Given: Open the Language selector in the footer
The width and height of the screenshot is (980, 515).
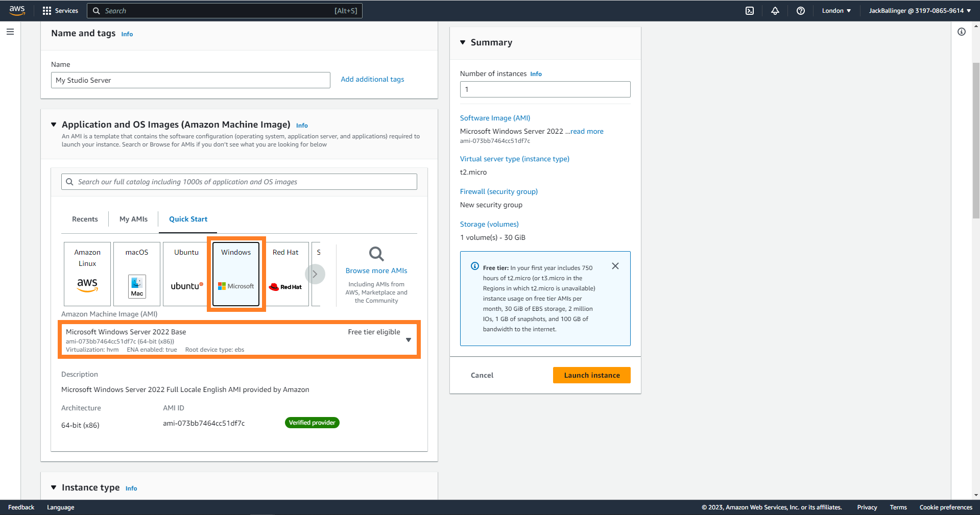Looking at the screenshot, I should tap(61, 507).
